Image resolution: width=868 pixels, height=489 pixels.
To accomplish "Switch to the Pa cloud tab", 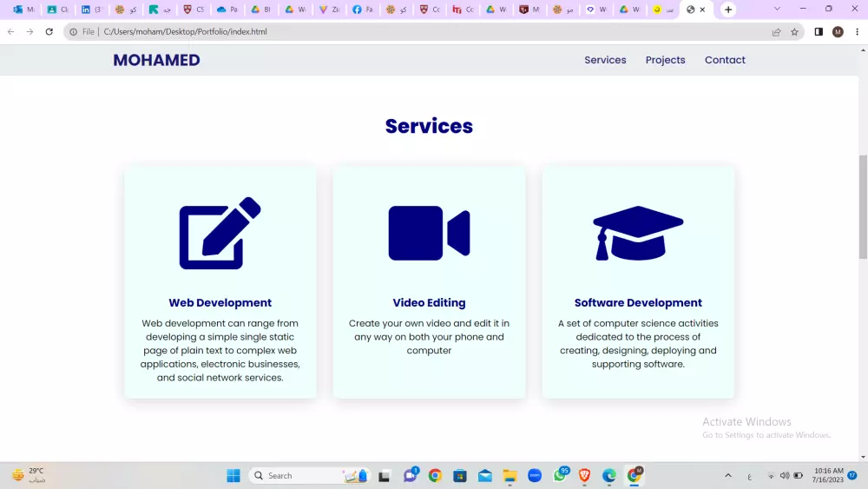I will tap(227, 10).
